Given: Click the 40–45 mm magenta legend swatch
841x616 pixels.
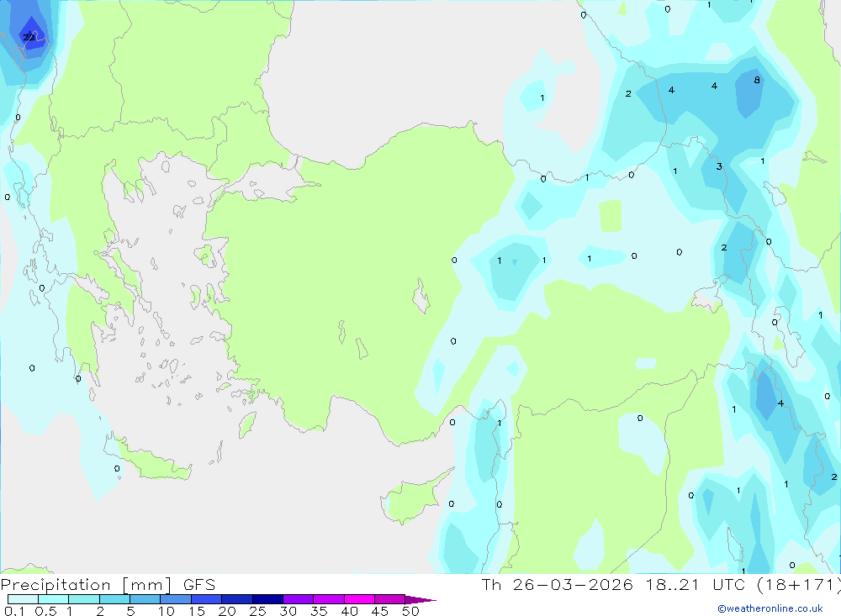Looking at the screenshot, I should [359, 599].
